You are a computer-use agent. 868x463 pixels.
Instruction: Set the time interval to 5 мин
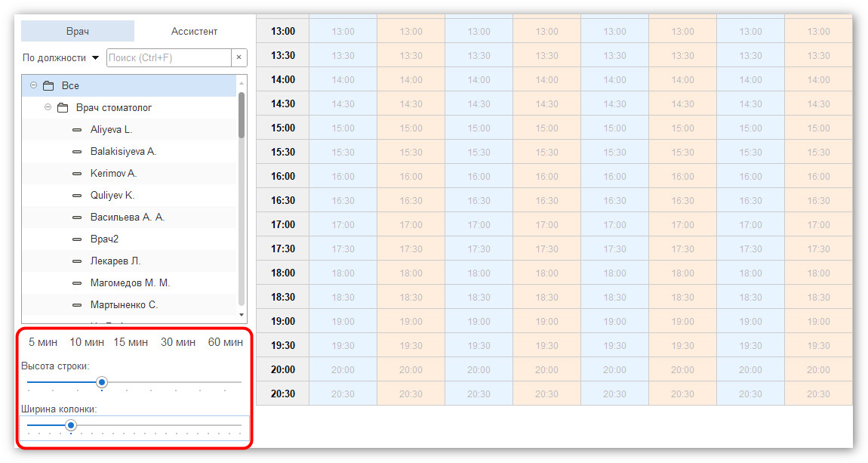point(43,342)
